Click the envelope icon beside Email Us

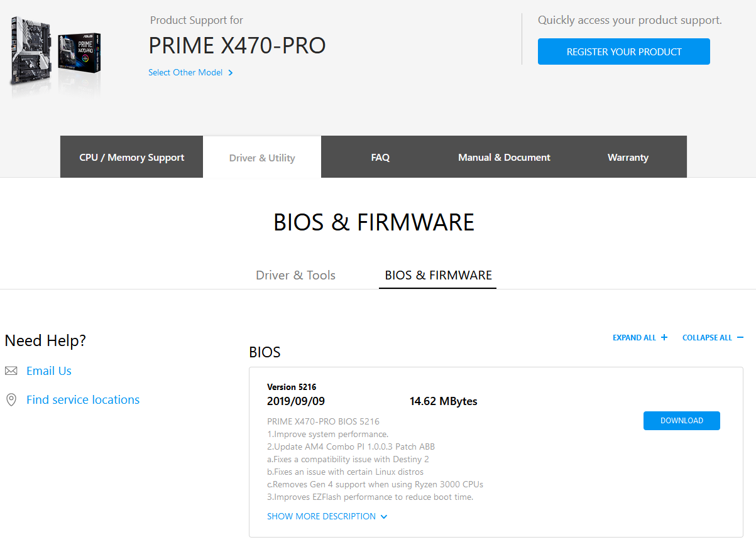click(11, 371)
